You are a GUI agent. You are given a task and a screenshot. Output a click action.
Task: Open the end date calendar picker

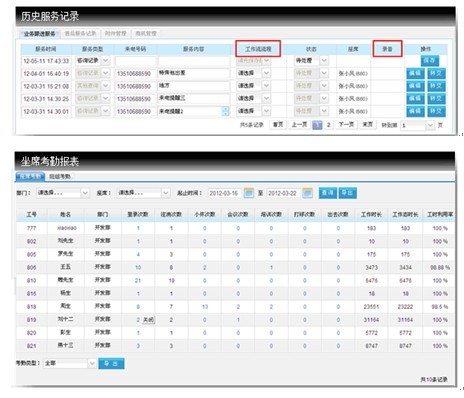pyautogui.click(x=307, y=193)
